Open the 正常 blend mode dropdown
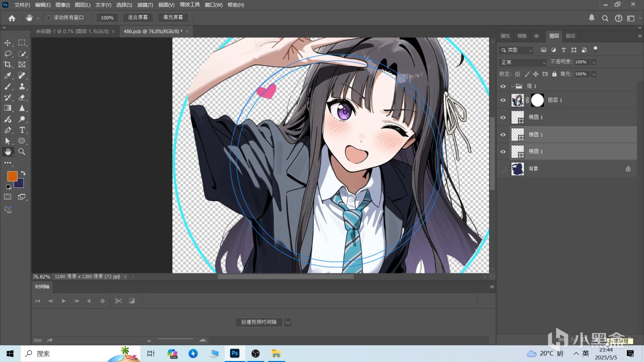 click(522, 62)
